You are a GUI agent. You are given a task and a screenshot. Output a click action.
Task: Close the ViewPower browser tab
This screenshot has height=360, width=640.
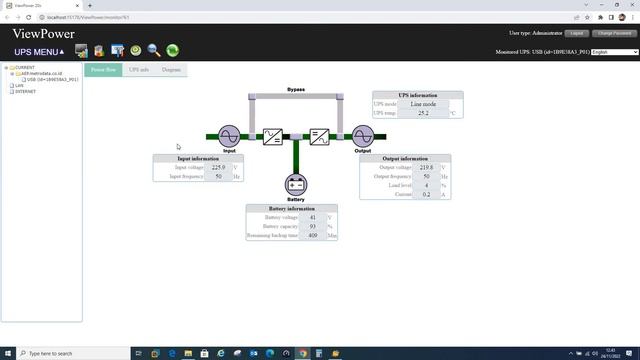point(77,6)
